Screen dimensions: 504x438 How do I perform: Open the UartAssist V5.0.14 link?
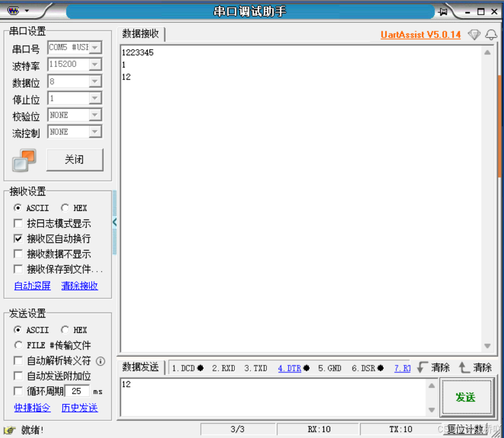click(421, 35)
